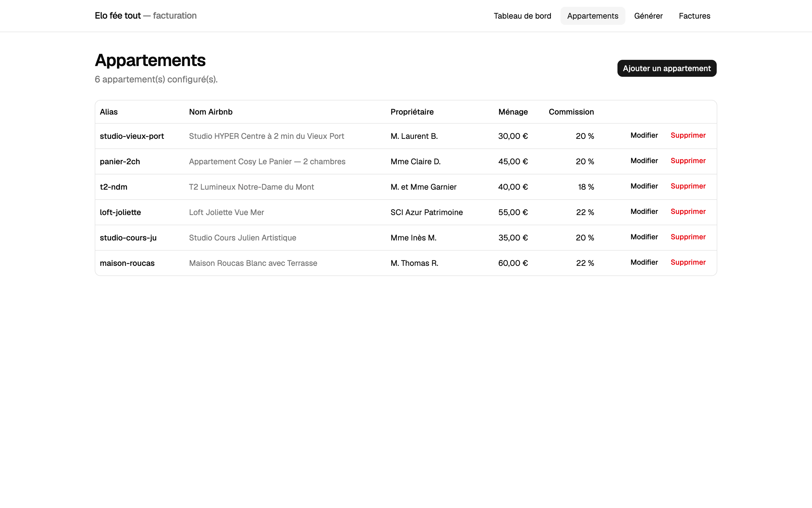The image size is (812, 508).
Task: Click the 45,00 € ménage value
Action: click(x=513, y=162)
